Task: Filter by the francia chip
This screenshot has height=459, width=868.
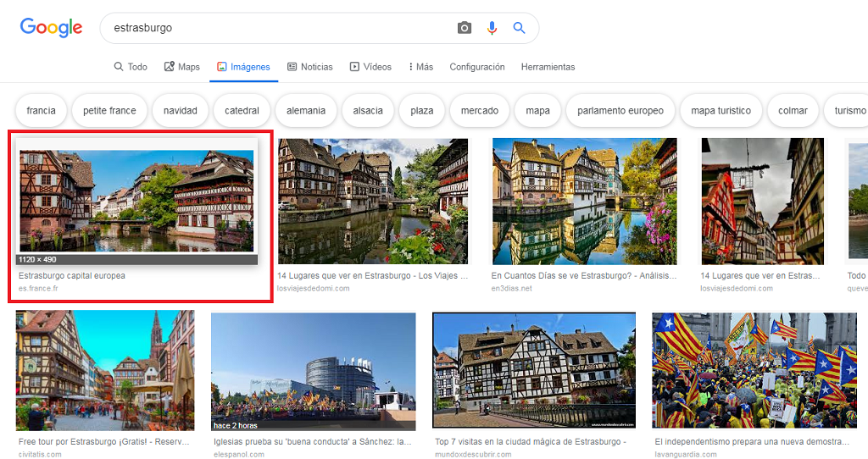Action: pos(41,111)
